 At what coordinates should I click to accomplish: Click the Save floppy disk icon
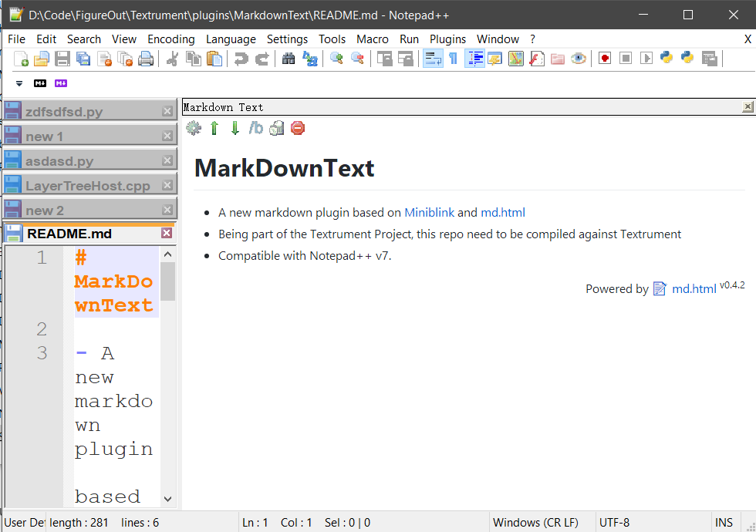tap(62, 59)
